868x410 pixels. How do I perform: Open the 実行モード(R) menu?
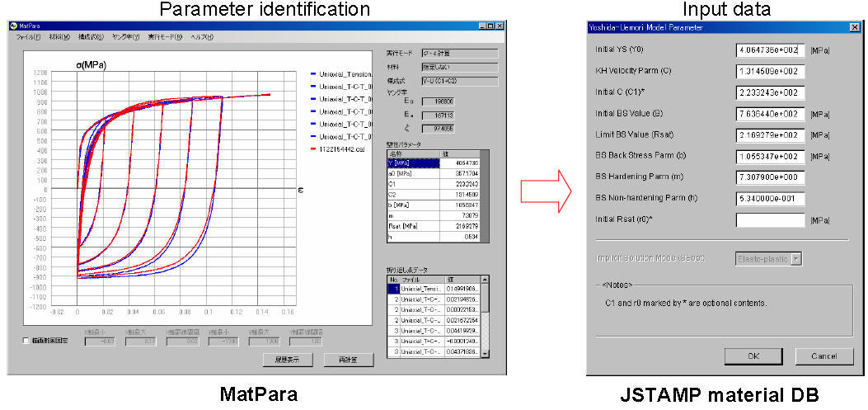pos(163,37)
